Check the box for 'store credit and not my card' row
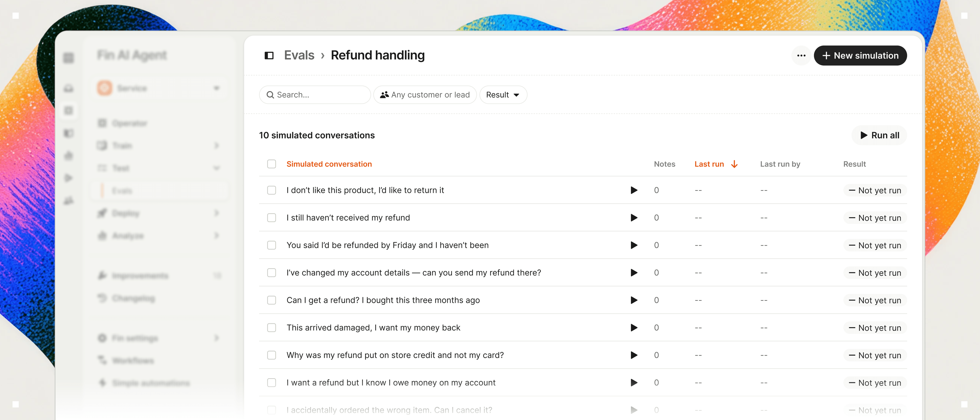This screenshot has height=420, width=980. point(272,355)
